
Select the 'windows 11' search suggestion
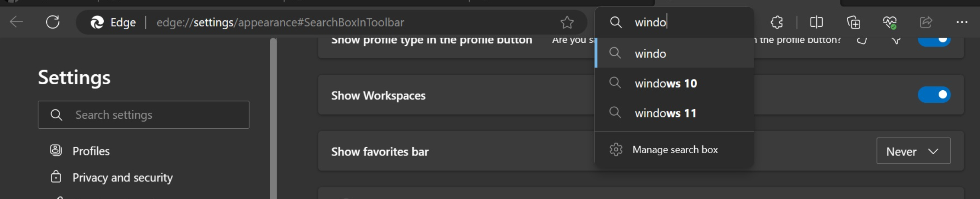pyautogui.click(x=674, y=113)
